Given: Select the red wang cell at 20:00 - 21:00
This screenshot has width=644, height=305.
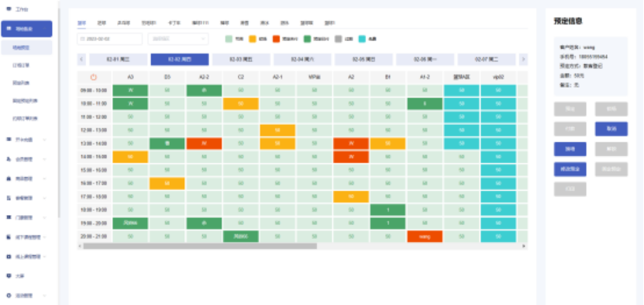Looking at the screenshot, I should tap(425, 237).
